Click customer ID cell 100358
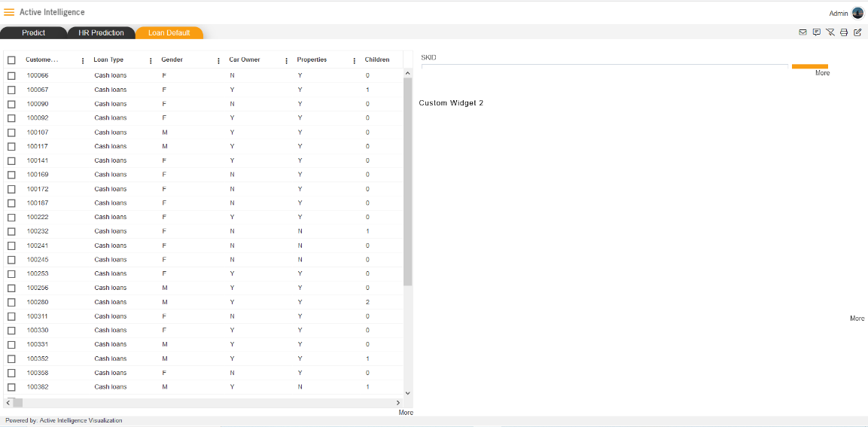The height and width of the screenshot is (427, 868). tap(38, 373)
